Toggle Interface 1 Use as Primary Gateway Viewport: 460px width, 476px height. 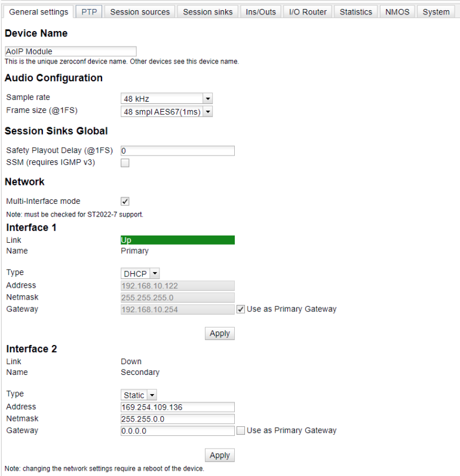tap(241, 309)
